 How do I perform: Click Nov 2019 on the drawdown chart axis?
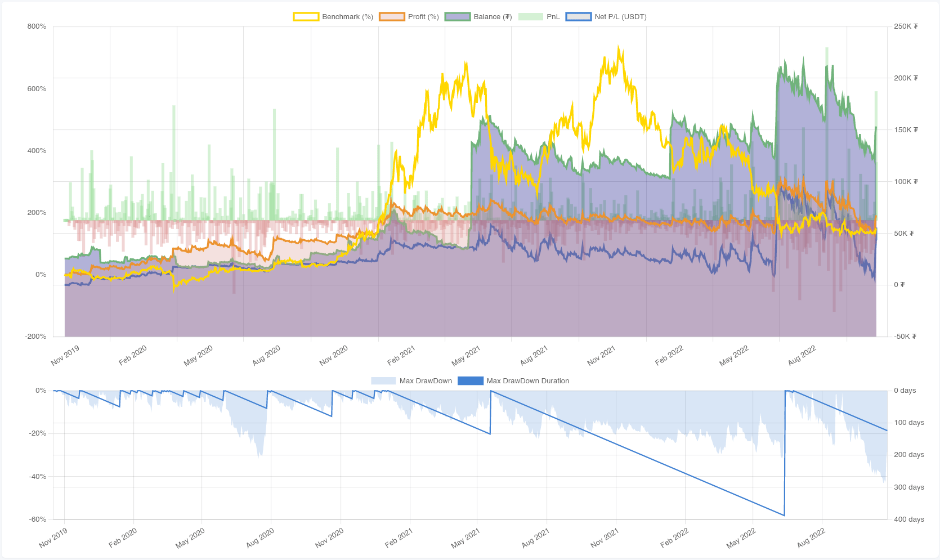coord(53,538)
